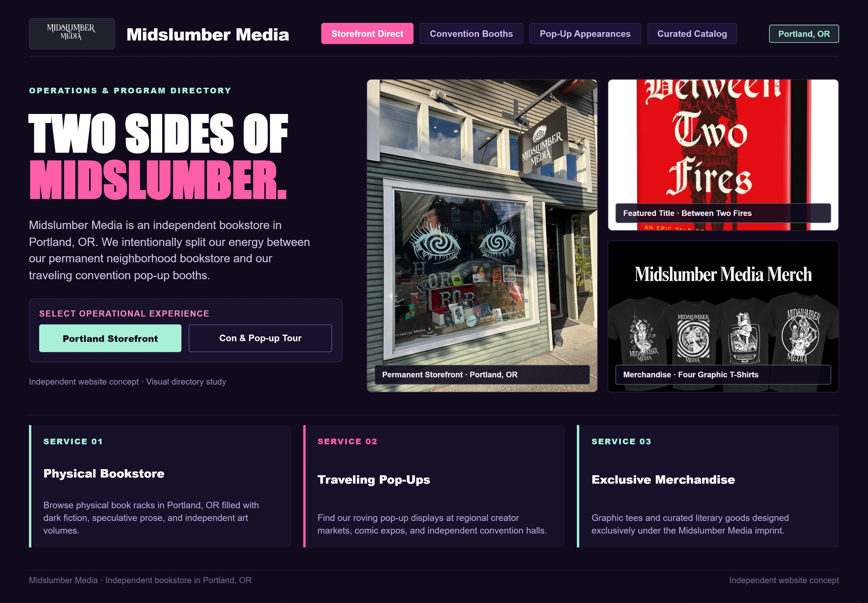Select Curated Catalog nav item

[x=692, y=34]
